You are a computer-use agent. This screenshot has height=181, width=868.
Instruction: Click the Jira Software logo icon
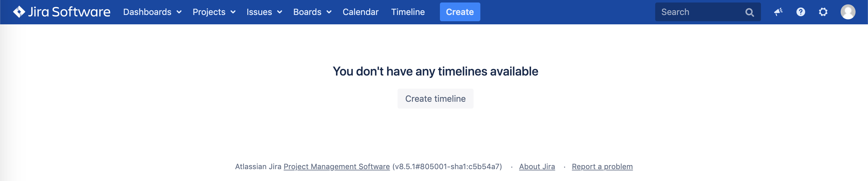19,12
